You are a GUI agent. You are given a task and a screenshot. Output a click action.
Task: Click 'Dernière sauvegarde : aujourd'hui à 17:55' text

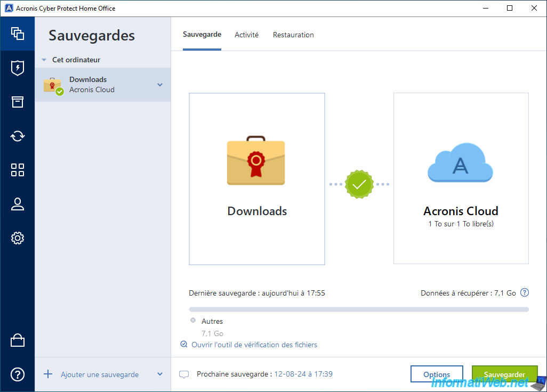tap(257, 293)
